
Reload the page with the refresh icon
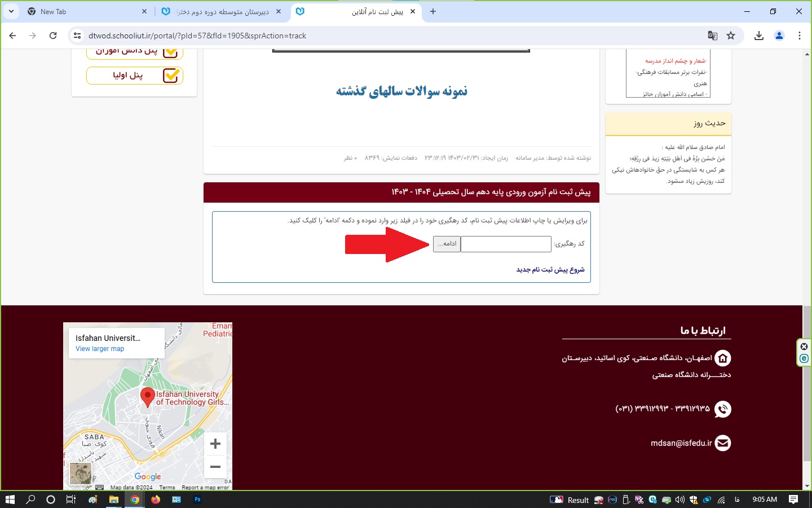point(53,36)
